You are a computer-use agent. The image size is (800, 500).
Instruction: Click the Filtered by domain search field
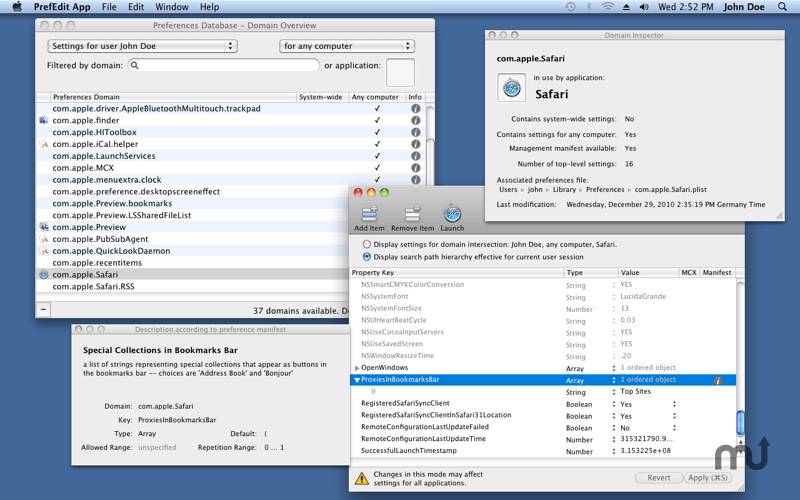pyautogui.click(x=223, y=66)
